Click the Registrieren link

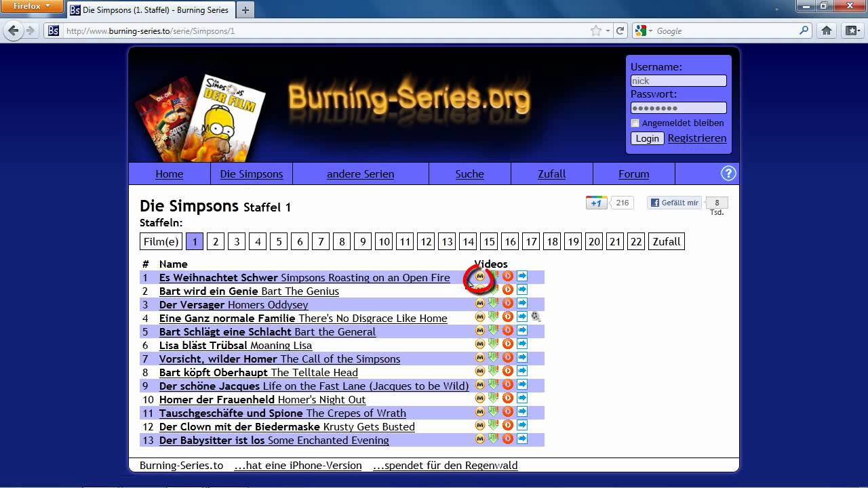click(x=696, y=138)
